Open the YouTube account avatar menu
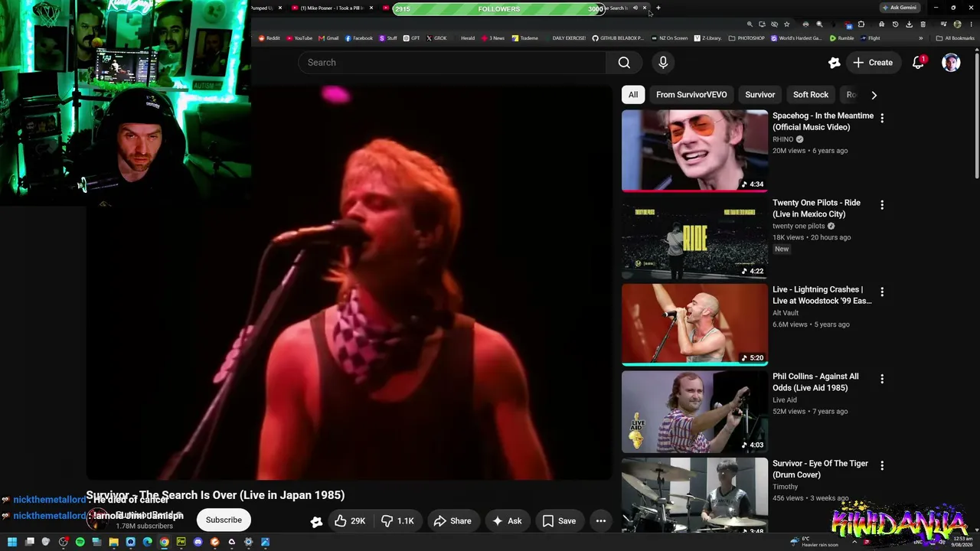 (x=951, y=63)
